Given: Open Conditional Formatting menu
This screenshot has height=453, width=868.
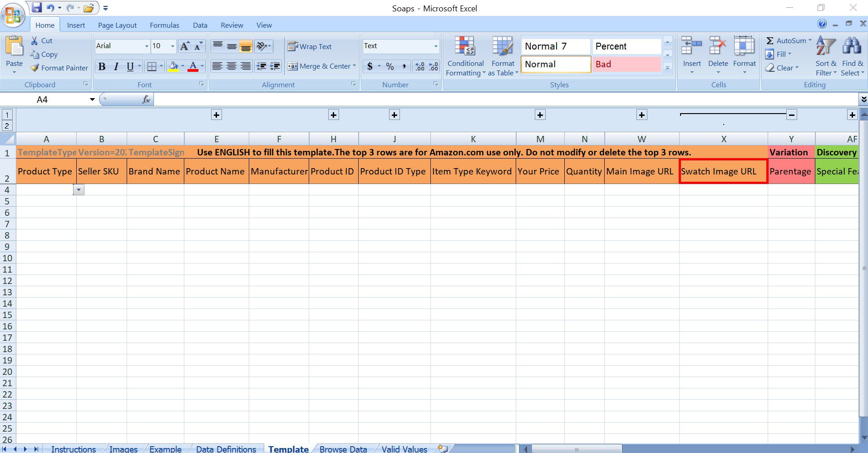Looking at the screenshot, I should tap(465, 56).
